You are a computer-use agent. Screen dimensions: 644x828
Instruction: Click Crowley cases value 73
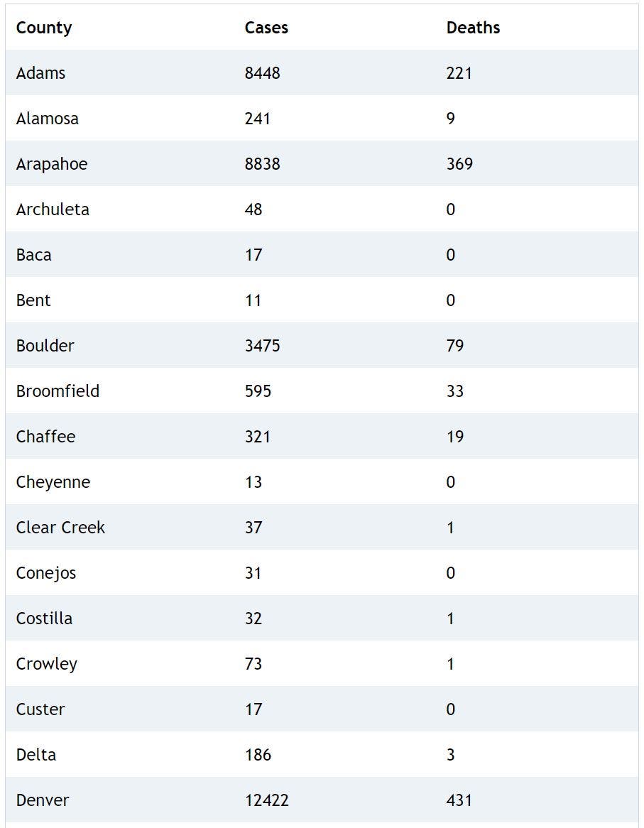[253, 664]
